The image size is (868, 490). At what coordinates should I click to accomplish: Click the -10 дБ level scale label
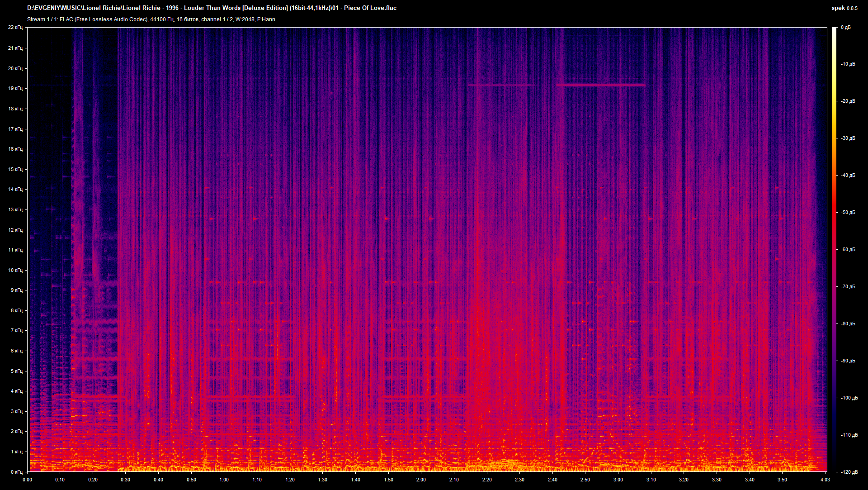click(848, 64)
